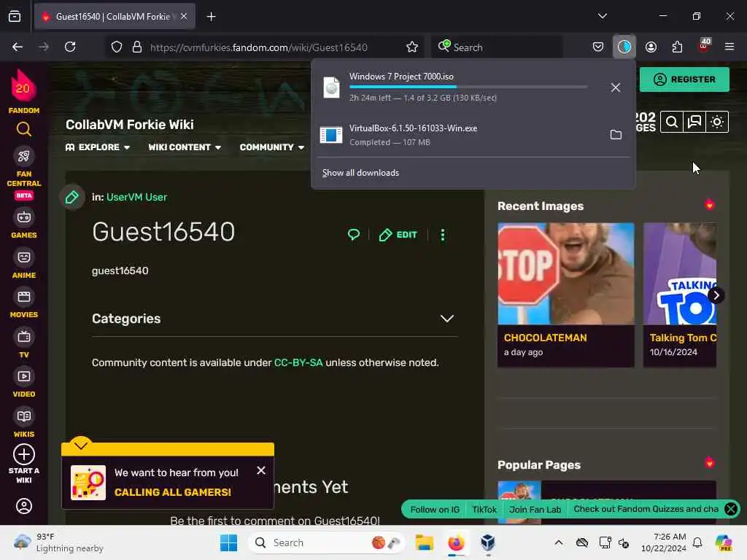This screenshot has height=560, width=747.
Task: Bookmark this page with the star icon
Action: pyautogui.click(x=412, y=47)
